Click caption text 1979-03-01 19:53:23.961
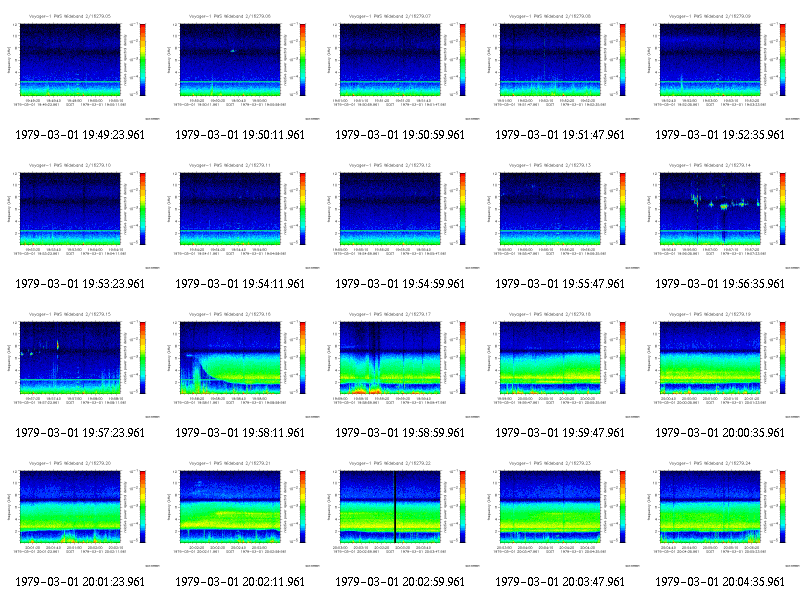800x596 pixels. (80, 284)
